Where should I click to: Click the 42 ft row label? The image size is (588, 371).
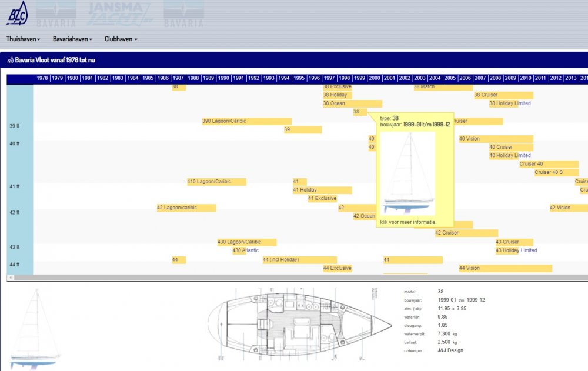click(x=15, y=212)
